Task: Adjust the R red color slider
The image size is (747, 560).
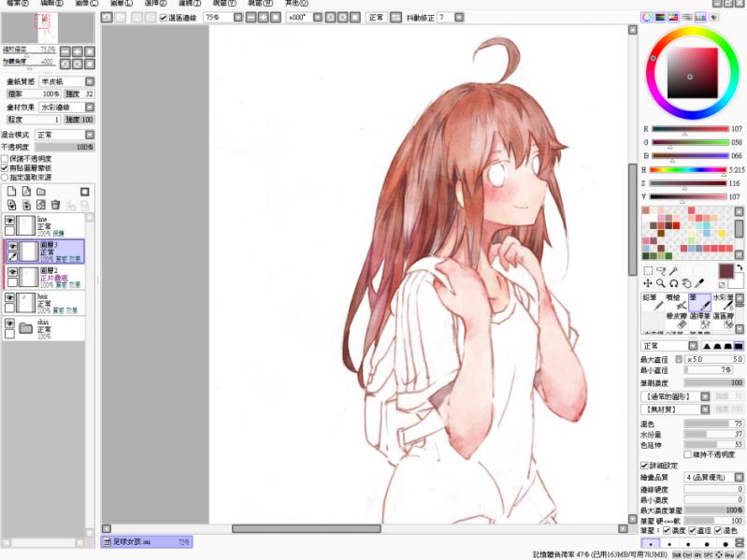Action: coord(690,129)
